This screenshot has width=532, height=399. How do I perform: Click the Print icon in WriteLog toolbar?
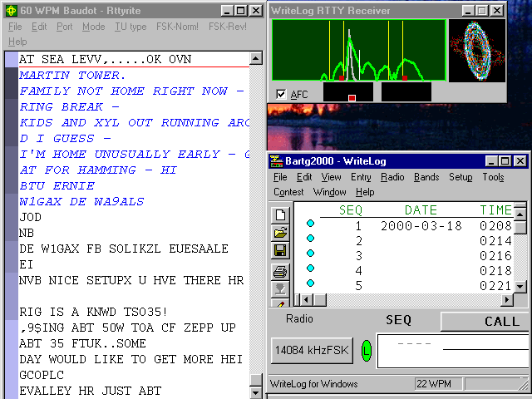[281, 272]
